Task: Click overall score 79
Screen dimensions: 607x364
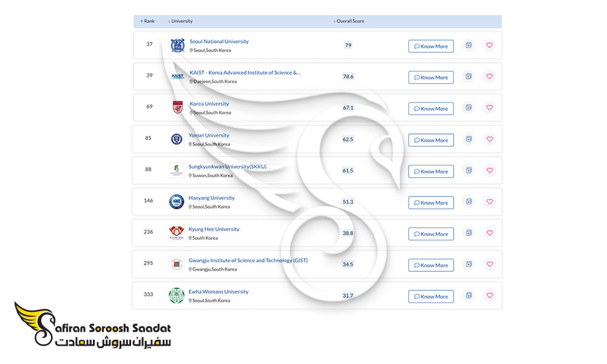Action: click(x=348, y=45)
